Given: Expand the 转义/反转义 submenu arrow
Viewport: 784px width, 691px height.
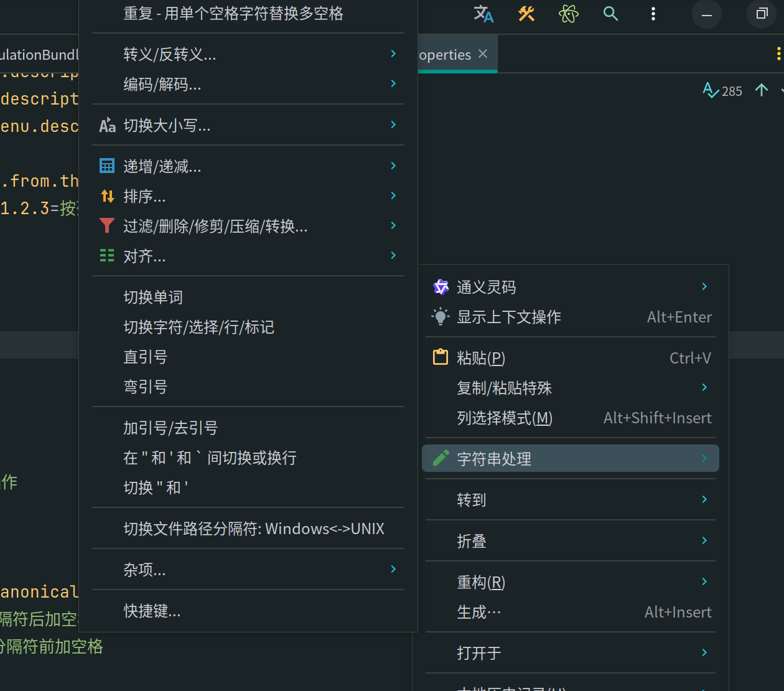Looking at the screenshot, I should [393, 54].
